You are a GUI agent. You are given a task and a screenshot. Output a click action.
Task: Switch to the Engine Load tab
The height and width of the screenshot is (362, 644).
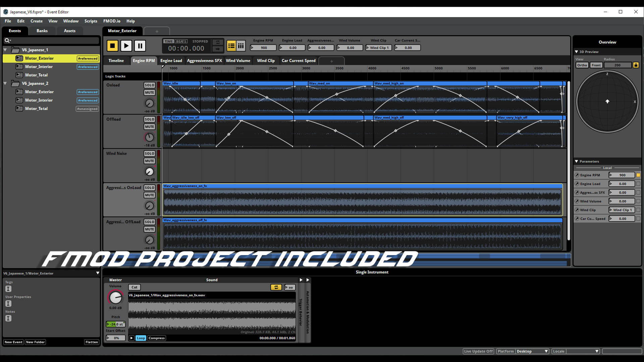tap(171, 61)
